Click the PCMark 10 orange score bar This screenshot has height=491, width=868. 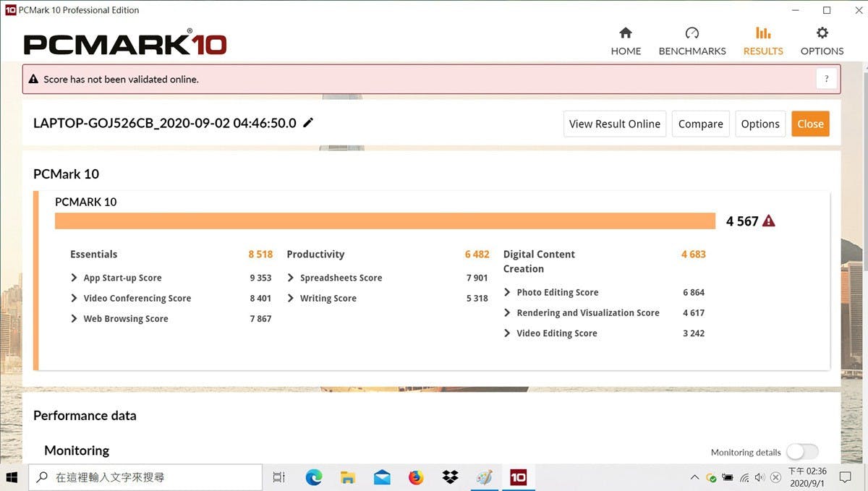tap(385, 221)
